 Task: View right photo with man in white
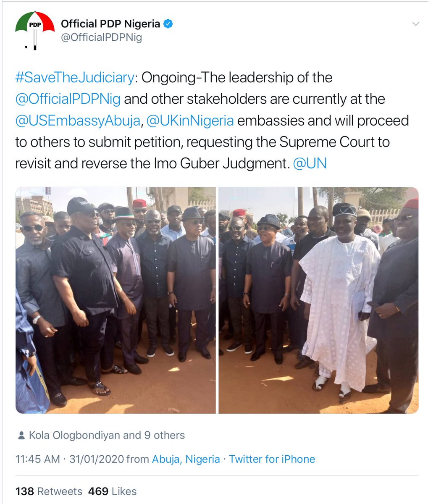[x=319, y=300]
